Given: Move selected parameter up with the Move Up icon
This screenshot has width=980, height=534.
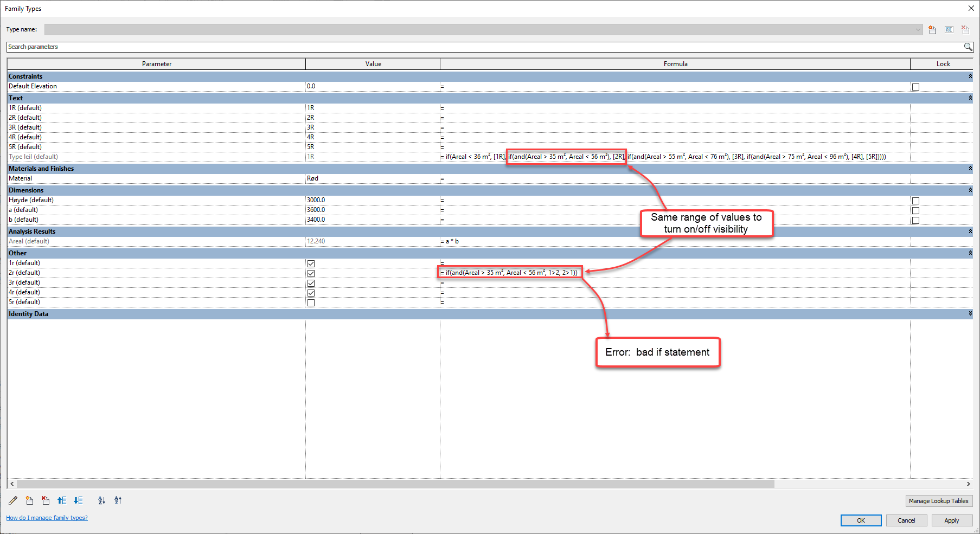Looking at the screenshot, I should tap(62, 500).
